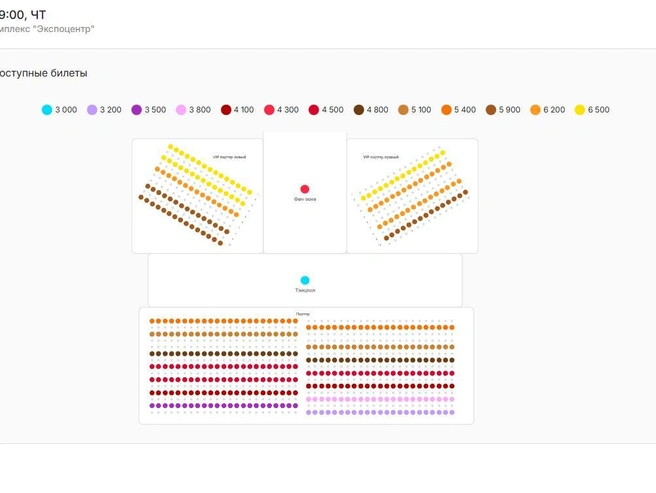Pick first pink seat in right parterre
The height and width of the screenshot is (493, 656).
pos(309,399)
